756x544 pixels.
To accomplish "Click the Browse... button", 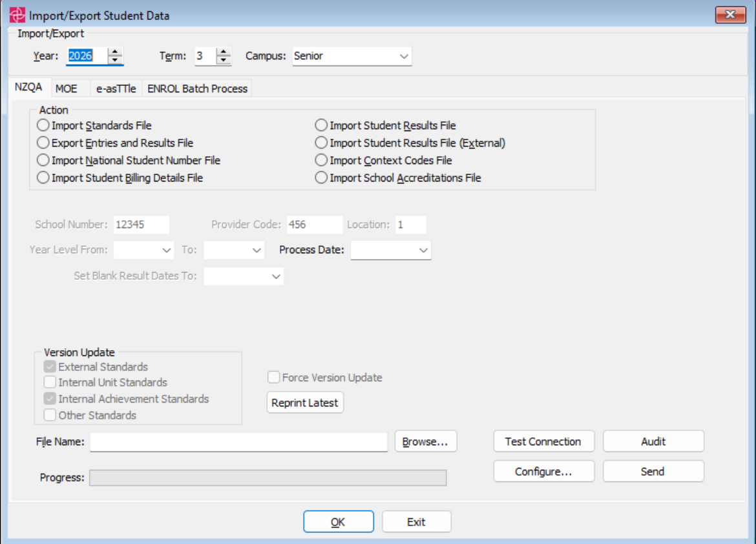I will click(x=426, y=442).
